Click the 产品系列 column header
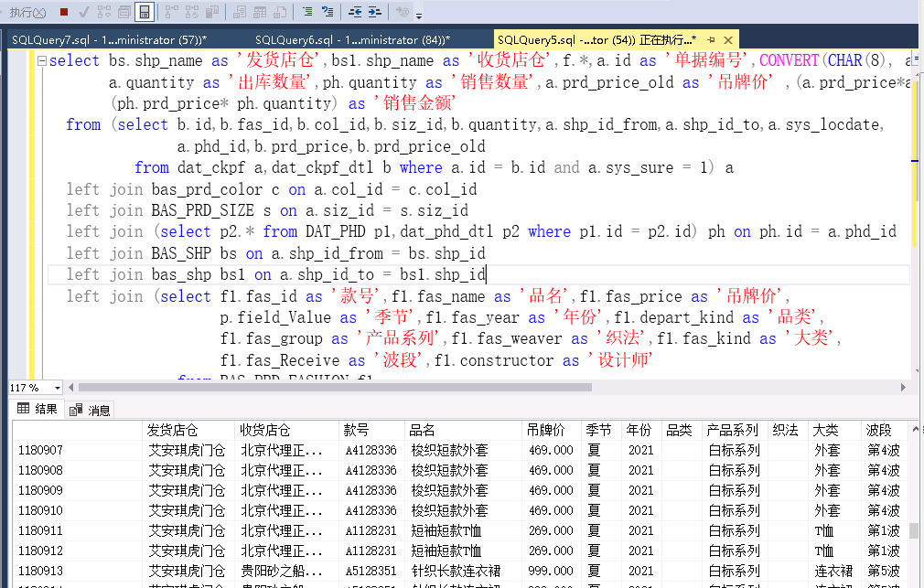The width and height of the screenshot is (924, 588). [x=733, y=430]
